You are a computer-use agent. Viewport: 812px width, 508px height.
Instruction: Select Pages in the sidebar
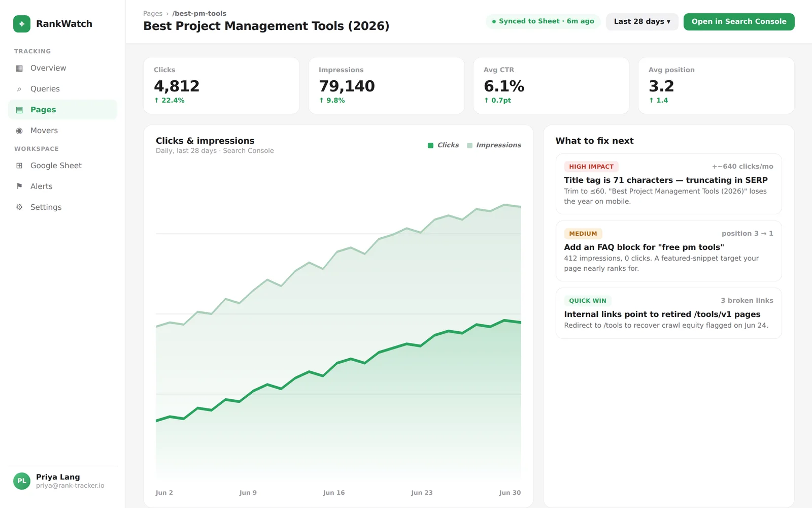pos(62,110)
